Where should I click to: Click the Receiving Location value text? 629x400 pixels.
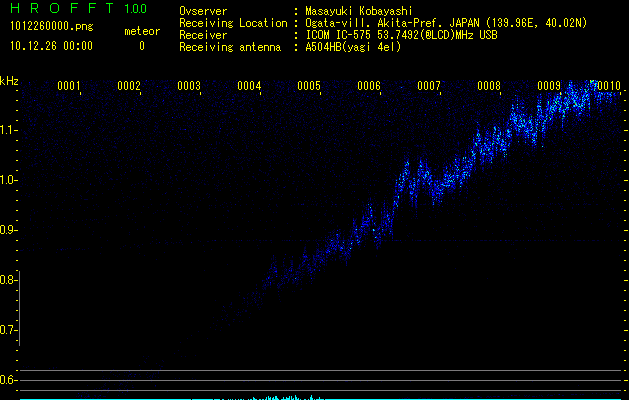click(446, 23)
